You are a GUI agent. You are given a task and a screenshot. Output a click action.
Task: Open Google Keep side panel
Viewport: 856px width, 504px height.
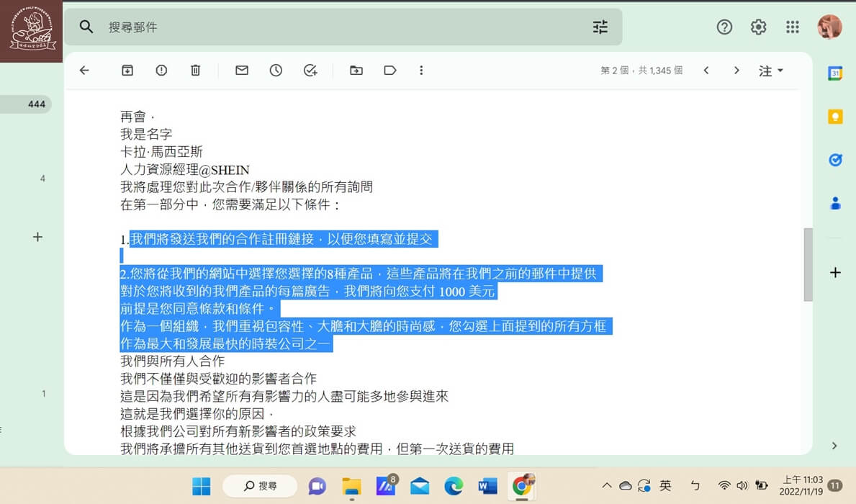pyautogui.click(x=834, y=116)
